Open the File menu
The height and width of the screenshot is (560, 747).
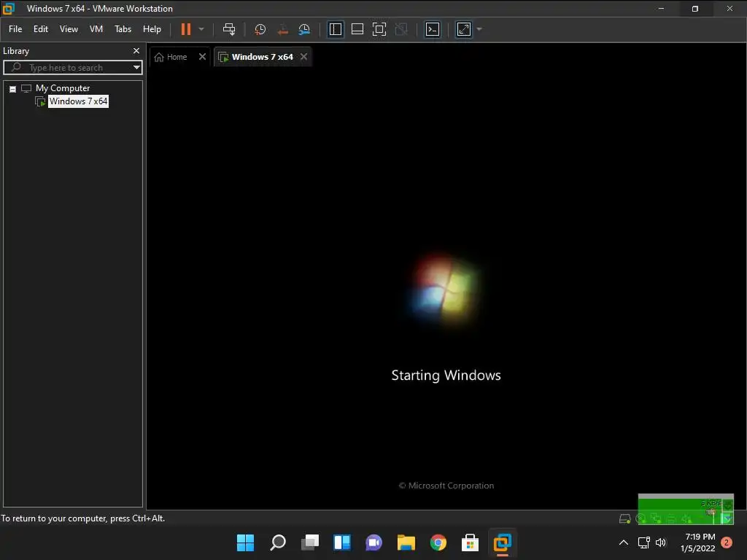(x=15, y=29)
